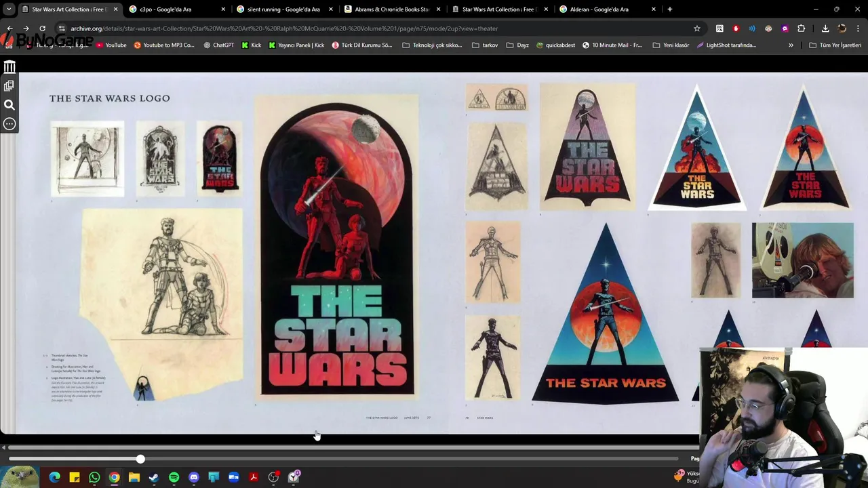The image size is (868, 488).
Task: Open Steam from the taskbar
Action: [x=154, y=477]
